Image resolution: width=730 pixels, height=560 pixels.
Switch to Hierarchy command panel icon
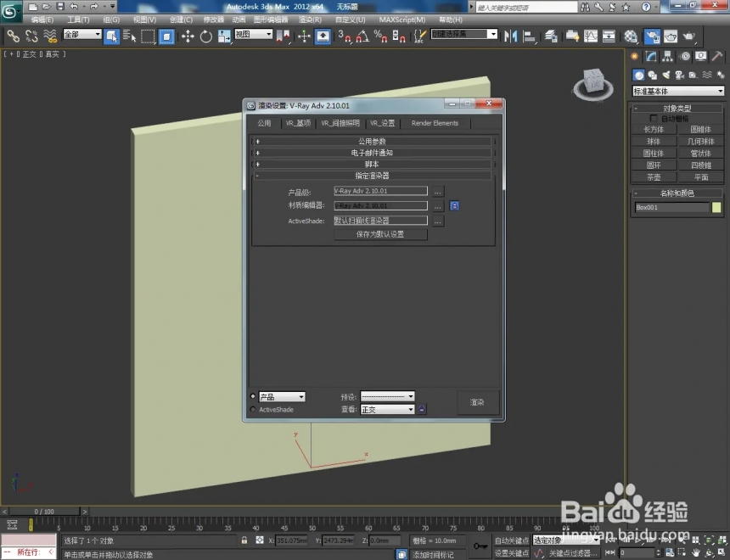pos(668,56)
